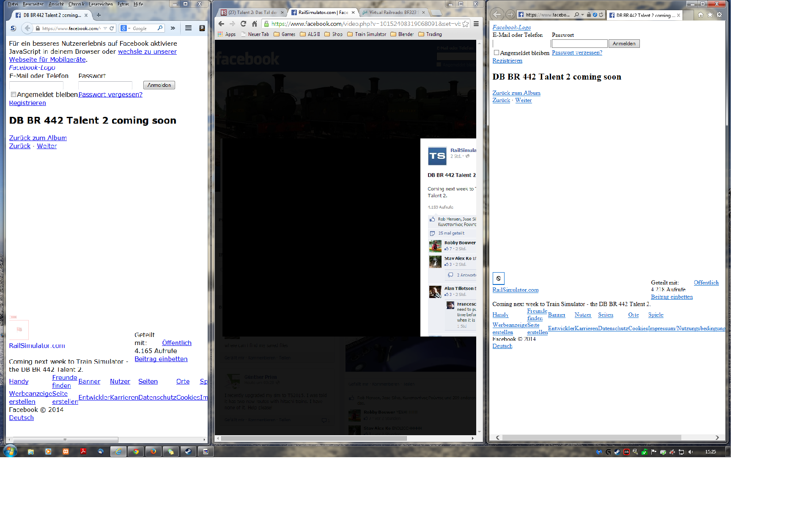
Task: Bookmark page with Chrome star icon
Action: 465,24
